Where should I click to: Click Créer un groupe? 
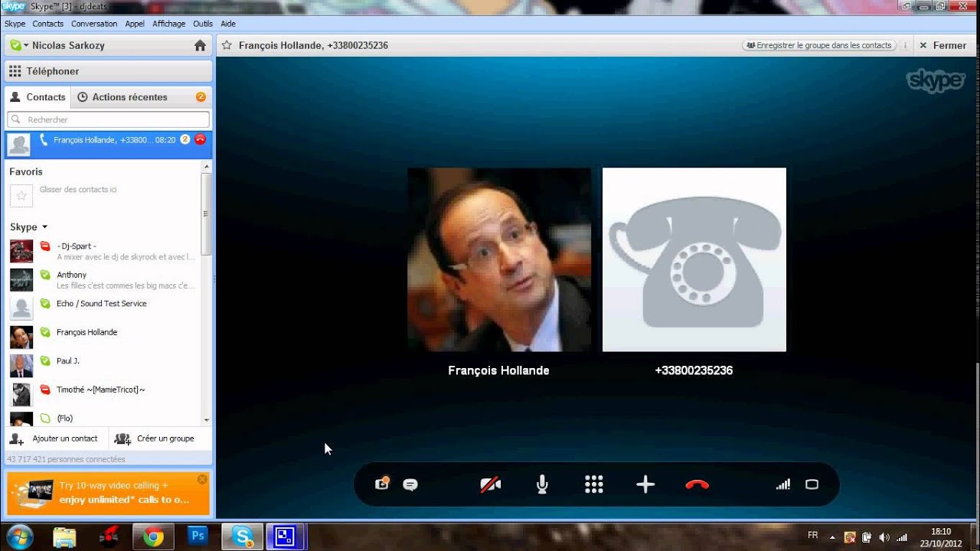coord(155,439)
